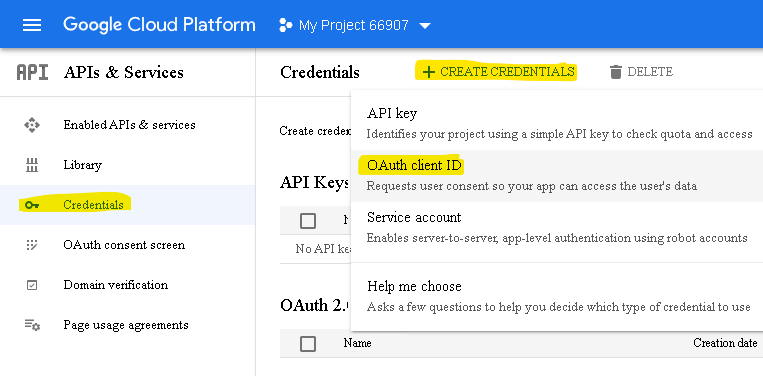Viewport: 763px width, 376px height.
Task: Click the API logo icon beside APIs & Services
Action: (x=33, y=72)
